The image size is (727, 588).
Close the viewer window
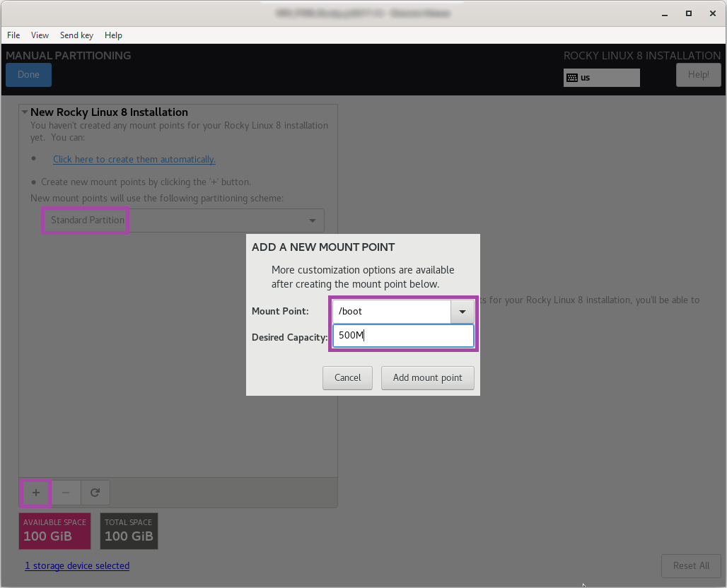tap(713, 14)
